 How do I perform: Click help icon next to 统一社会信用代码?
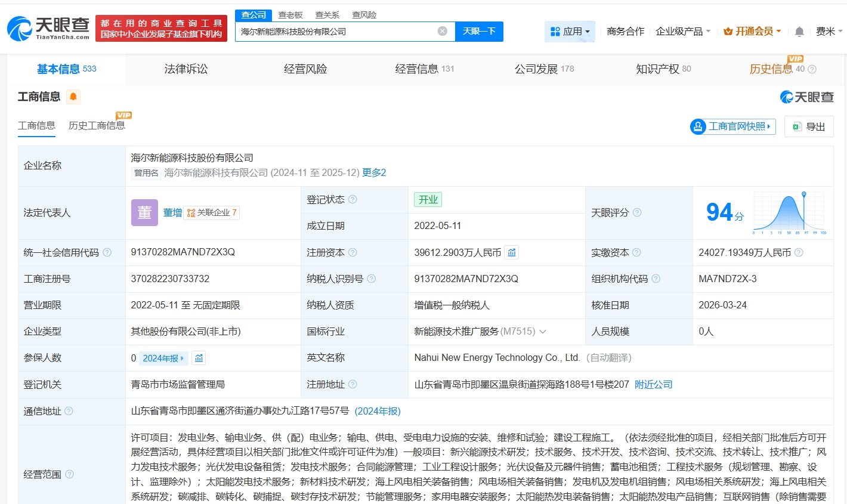[x=107, y=253]
